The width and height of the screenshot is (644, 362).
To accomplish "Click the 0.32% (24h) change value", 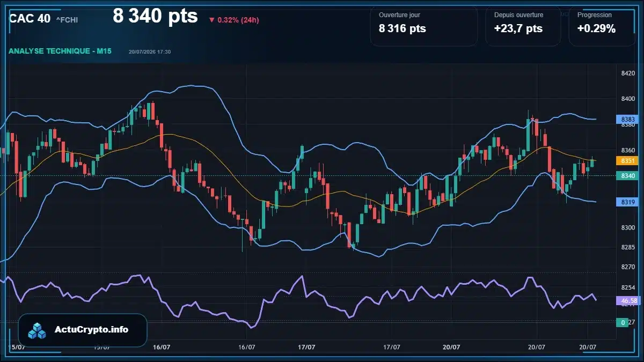I will (238, 20).
